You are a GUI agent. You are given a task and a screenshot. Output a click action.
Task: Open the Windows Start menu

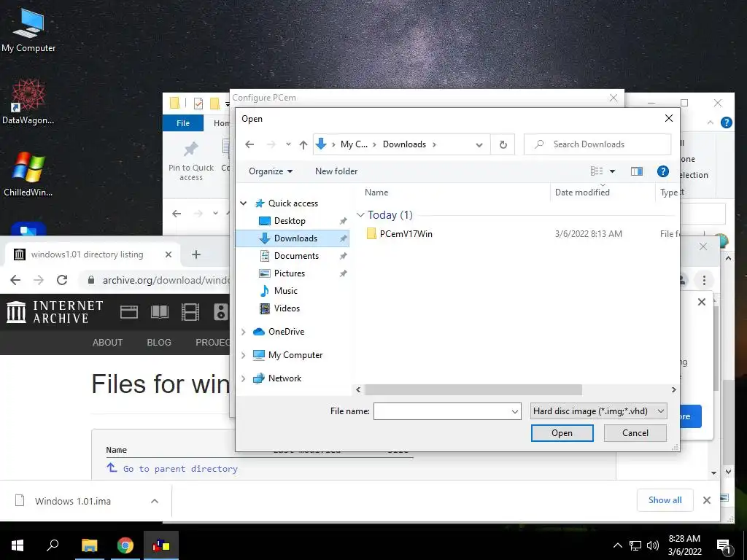click(18, 545)
